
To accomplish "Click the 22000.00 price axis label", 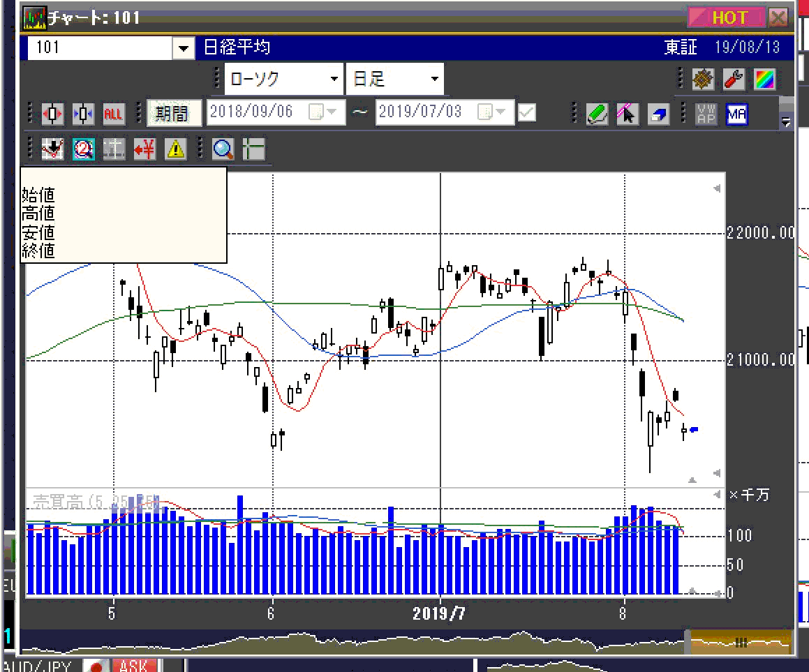I will tap(761, 232).
